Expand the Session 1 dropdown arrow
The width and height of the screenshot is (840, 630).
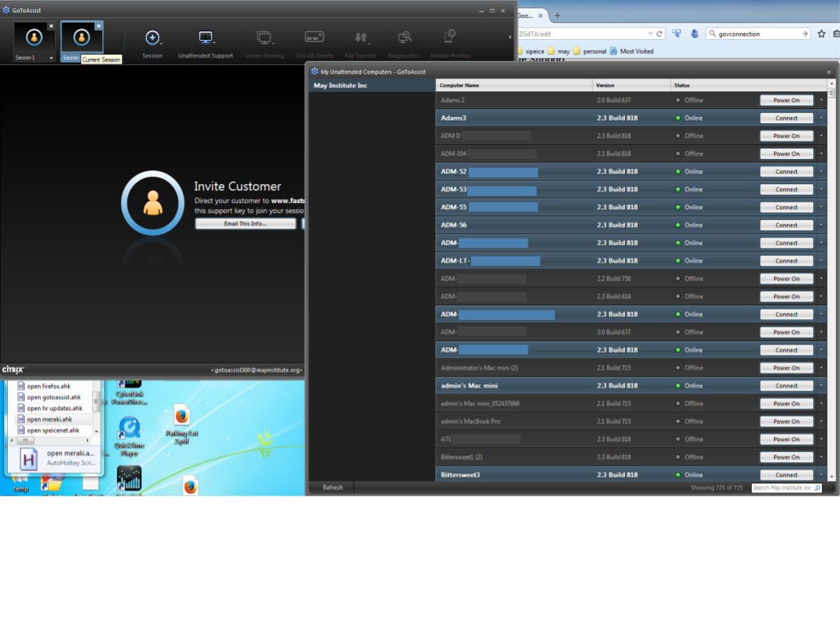pyautogui.click(x=51, y=58)
